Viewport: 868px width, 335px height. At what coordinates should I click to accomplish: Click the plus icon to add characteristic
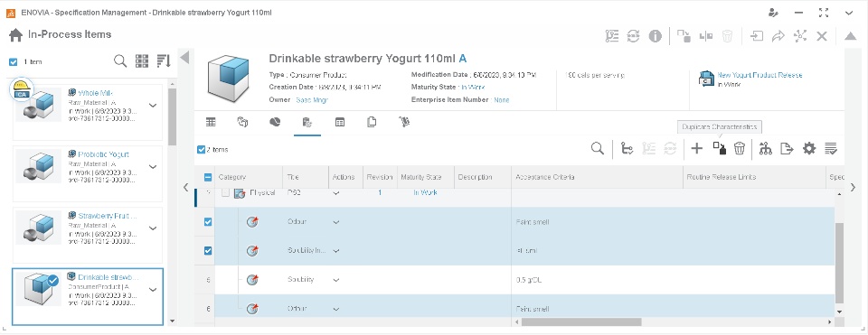coord(697,148)
